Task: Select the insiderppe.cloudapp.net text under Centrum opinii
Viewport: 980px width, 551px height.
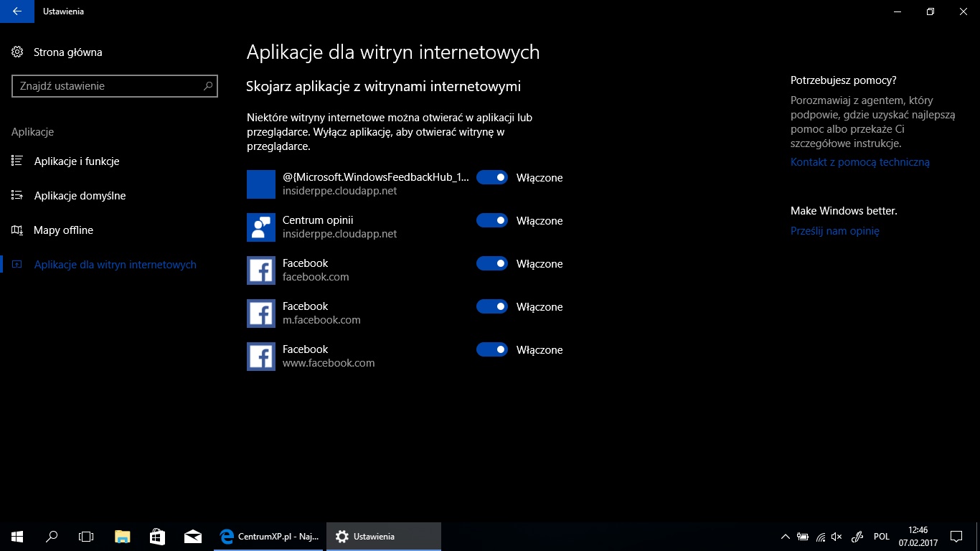Action: 339,234
